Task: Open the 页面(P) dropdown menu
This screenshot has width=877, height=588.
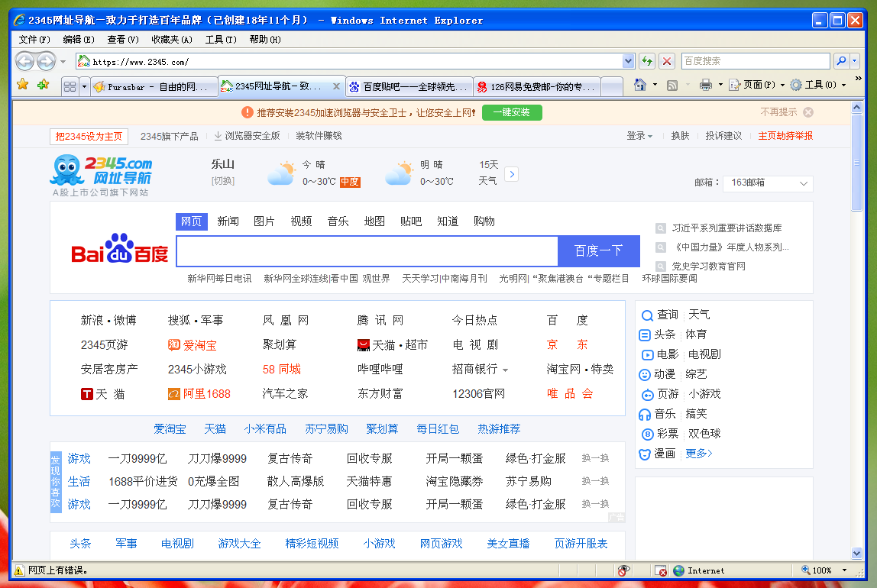Action: click(x=757, y=85)
